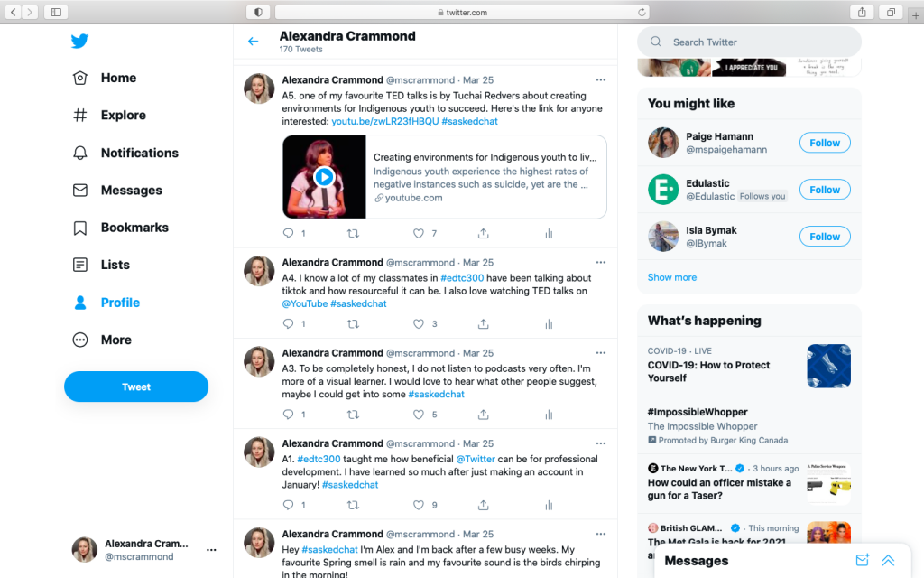The height and width of the screenshot is (578, 924).
Task: Retweet the A3 podcasts tweet
Action: pyautogui.click(x=353, y=415)
